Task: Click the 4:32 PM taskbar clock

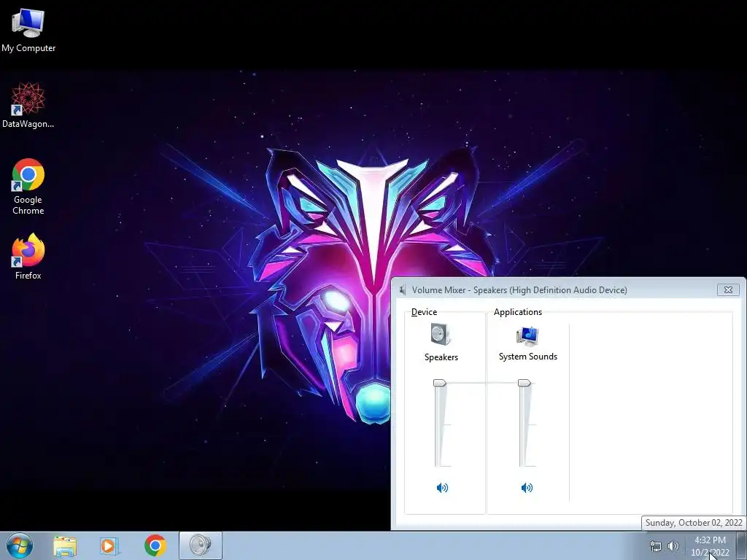Action: pyautogui.click(x=710, y=546)
